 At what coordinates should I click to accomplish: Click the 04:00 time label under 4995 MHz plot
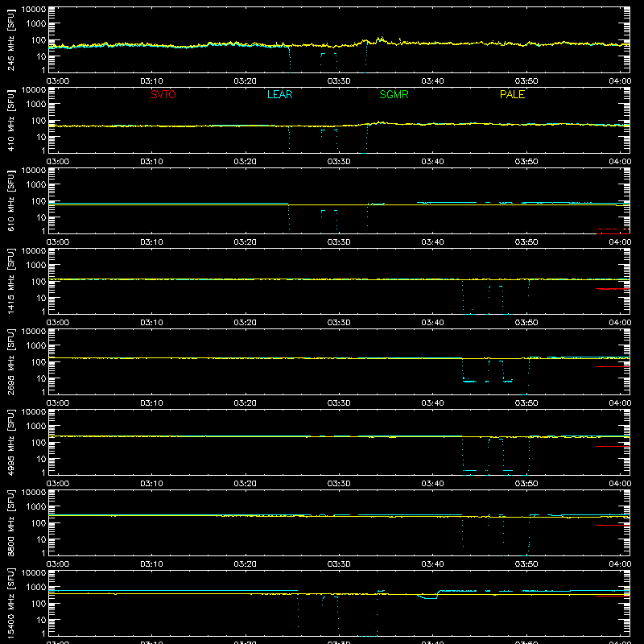620,484
